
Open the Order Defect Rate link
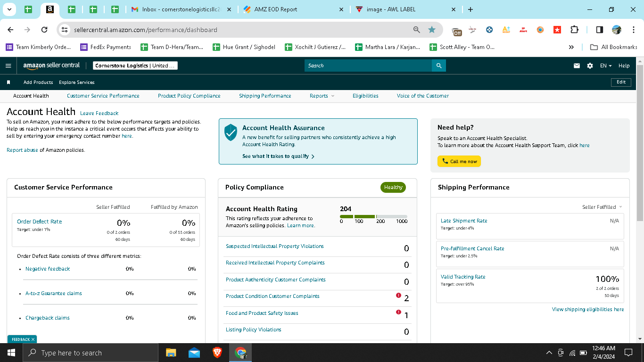pyautogui.click(x=39, y=222)
